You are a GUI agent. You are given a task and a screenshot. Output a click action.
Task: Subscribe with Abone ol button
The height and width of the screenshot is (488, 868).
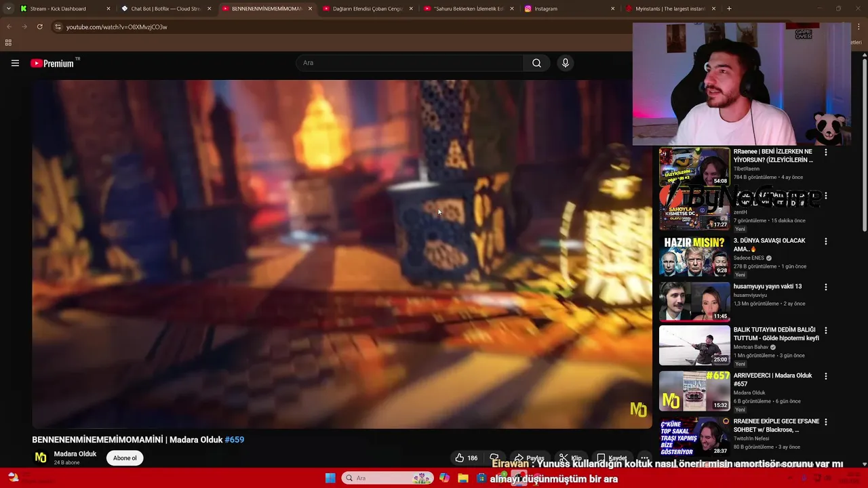(125, 458)
